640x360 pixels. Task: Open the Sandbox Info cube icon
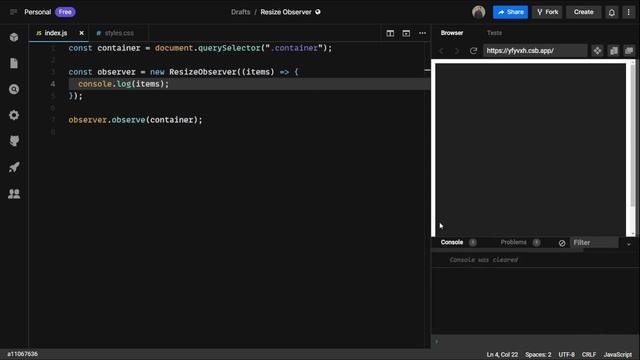point(14,37)
